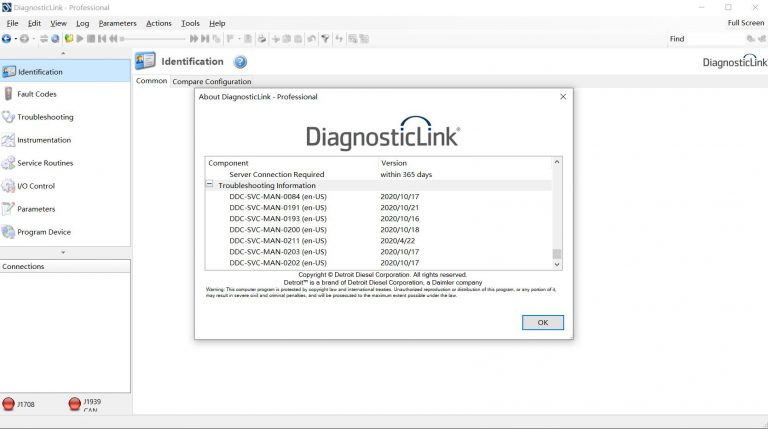Close the About DiagnosticLink dialog
Image resolution: width=768 pixels, height=429 pixels.
pos(563,96)
